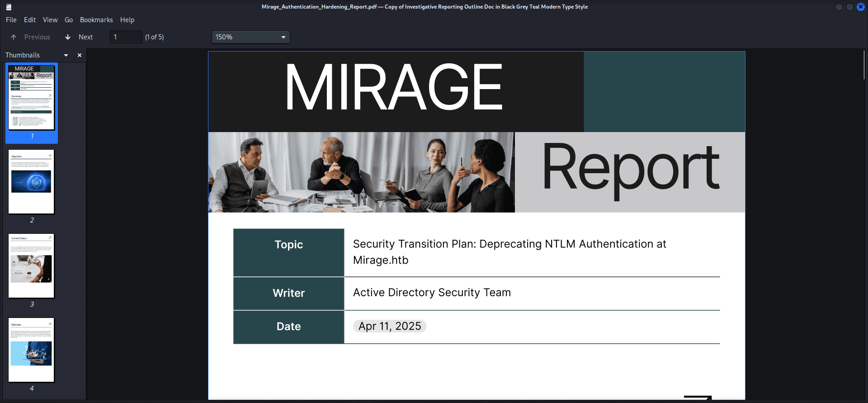
Task: Close the Thumbnails side pane
Action: click(x=80, y=55)
